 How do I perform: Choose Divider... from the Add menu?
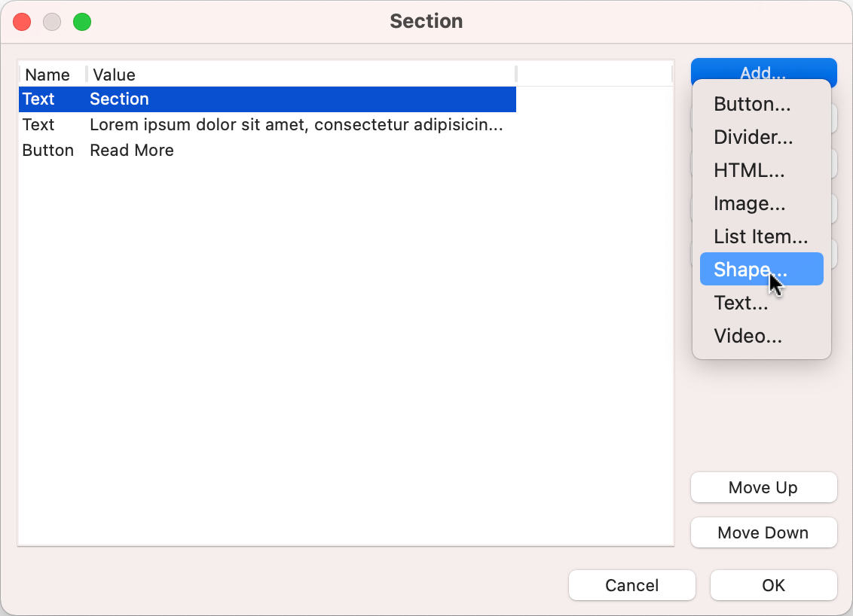(754, 137)
